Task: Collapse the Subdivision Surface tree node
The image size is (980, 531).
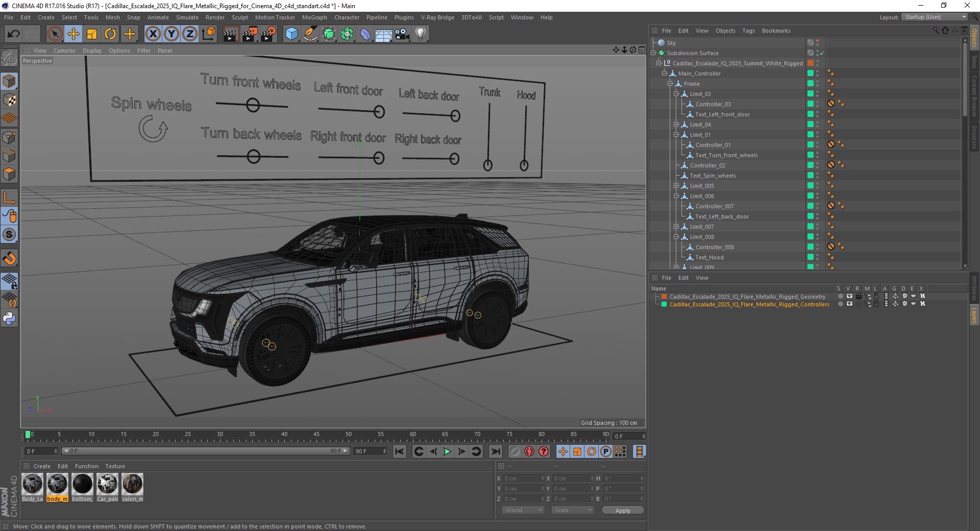Action: tap(653, 53)
